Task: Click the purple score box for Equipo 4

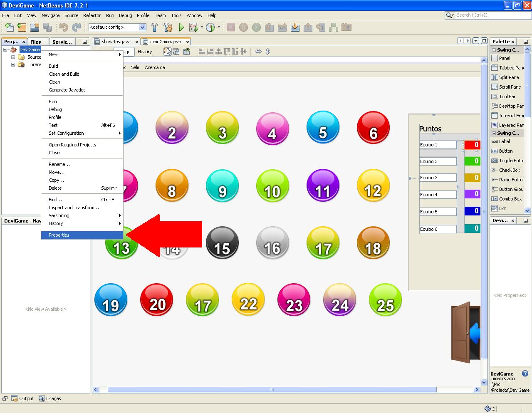Action: click(x=472, y=194)
